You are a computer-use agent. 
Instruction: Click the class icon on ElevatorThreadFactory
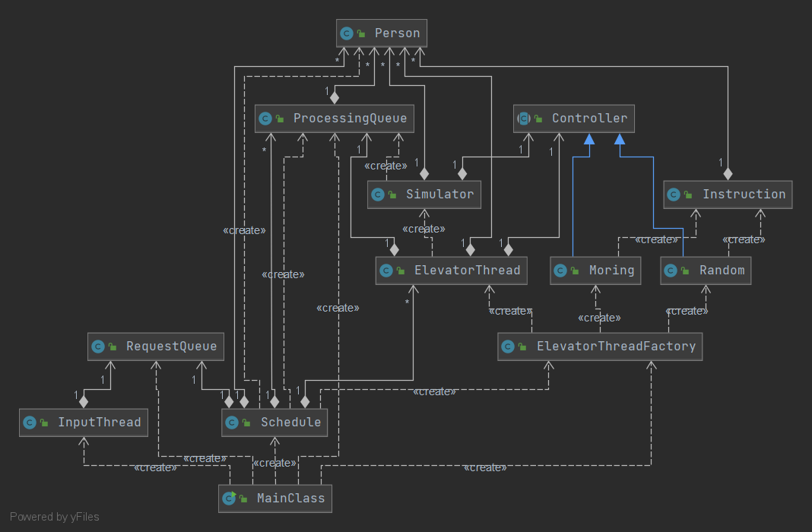[508, 347]
